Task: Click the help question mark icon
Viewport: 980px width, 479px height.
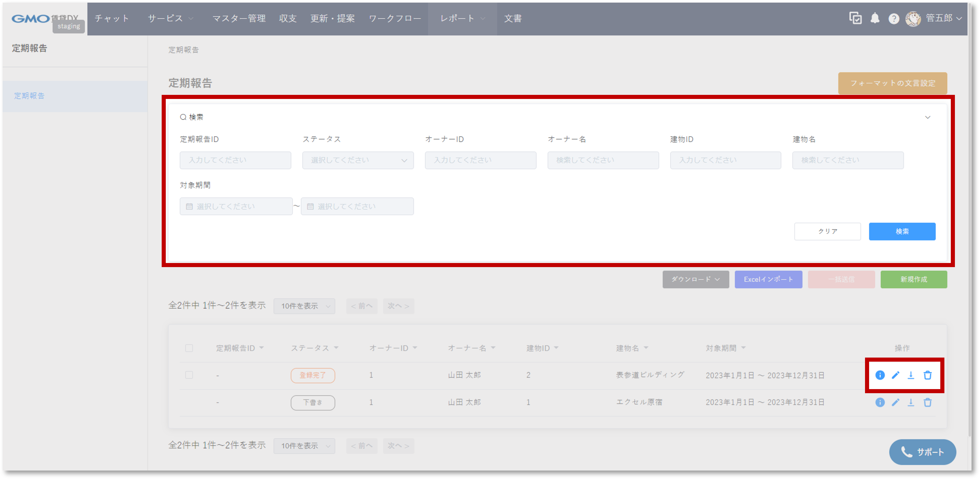Action: click(894, 18)
